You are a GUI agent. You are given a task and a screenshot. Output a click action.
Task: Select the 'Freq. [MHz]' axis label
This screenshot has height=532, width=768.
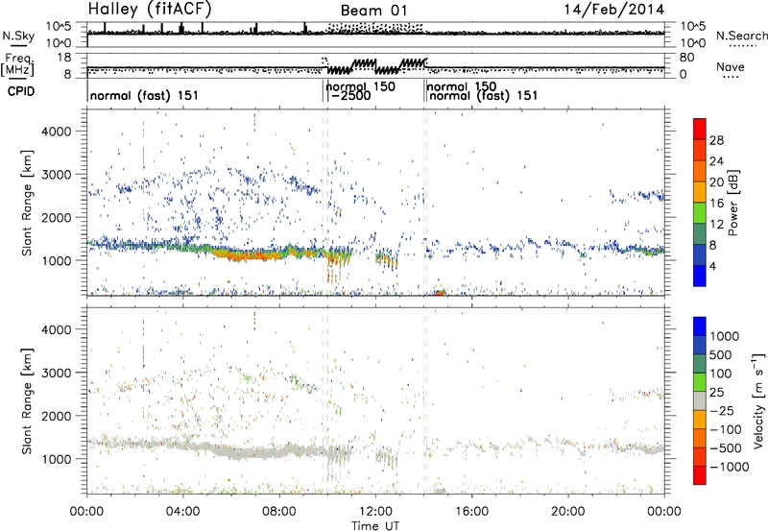pos(17,65)
